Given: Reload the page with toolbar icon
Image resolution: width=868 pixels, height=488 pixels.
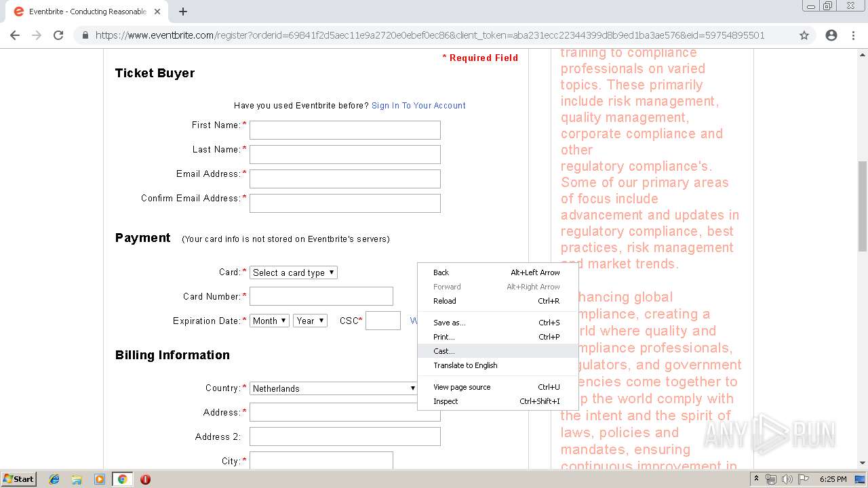Looking at the screenshot, I should point(58,35).
